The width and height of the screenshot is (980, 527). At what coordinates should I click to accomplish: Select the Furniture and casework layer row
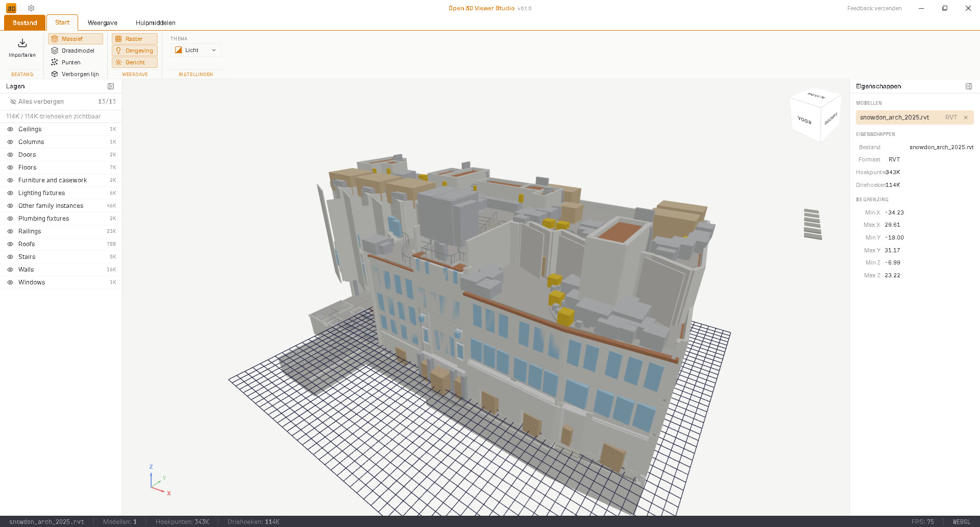[61, 180]
